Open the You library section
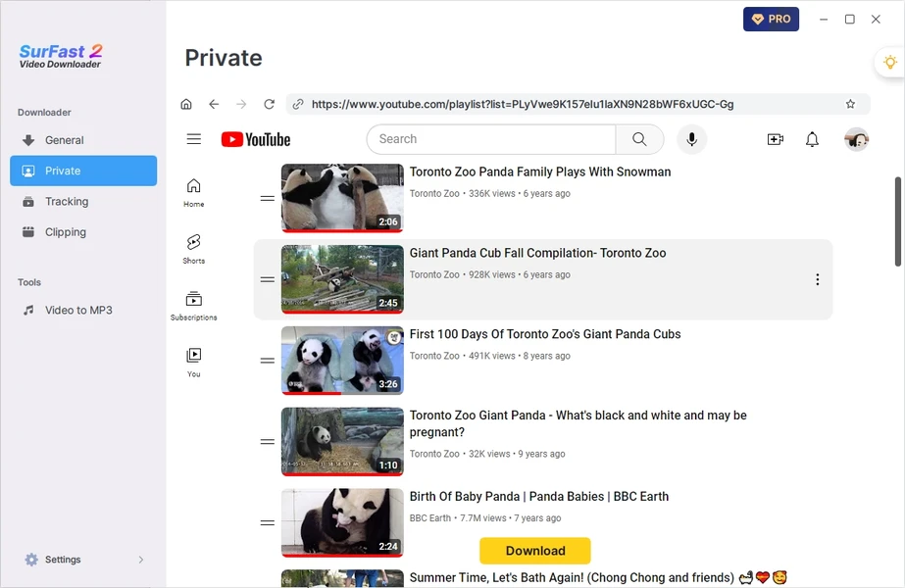Viewport: 905px width, 588px height. pyautogui.click(x=194, y=363)
